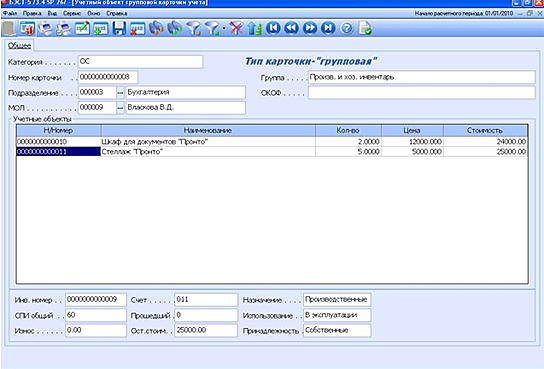
Task: Click the crossed-out funnel icon
Action: [236, 28]
